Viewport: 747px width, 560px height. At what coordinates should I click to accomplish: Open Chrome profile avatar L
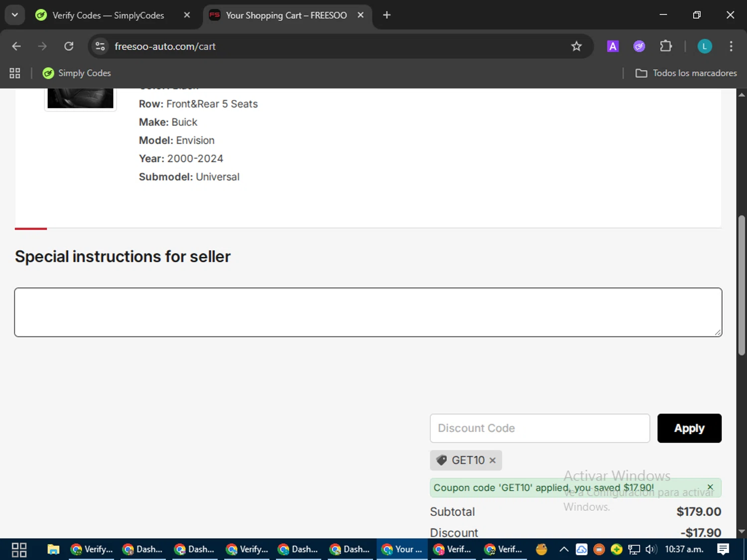coord(704,46)
